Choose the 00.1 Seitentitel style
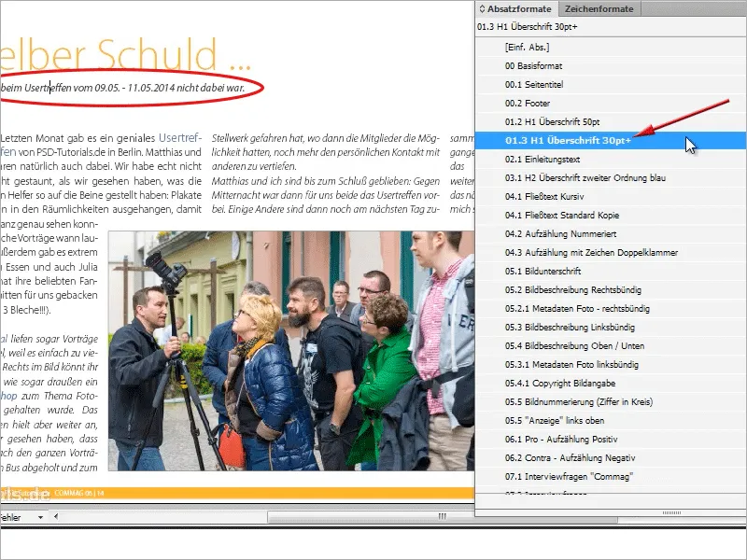Viewport: 747px width, 560px height. (x=611, y=84)
